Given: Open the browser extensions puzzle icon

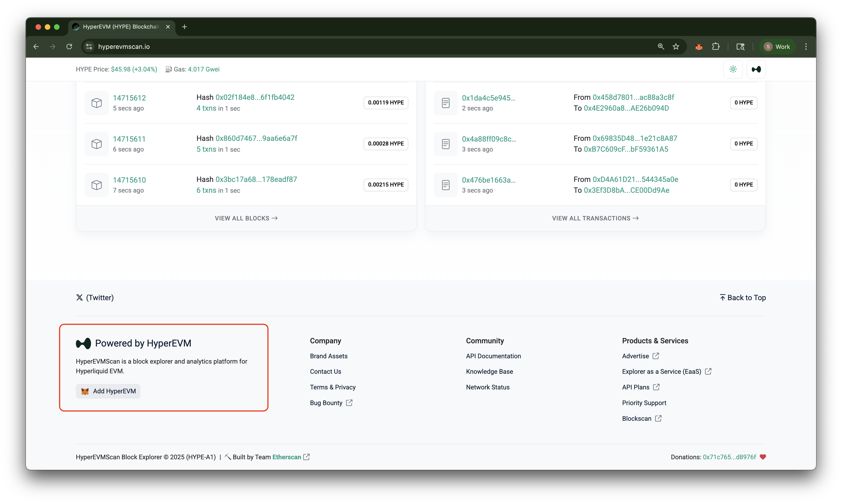Looking at the screenshot, I should click(716, 47).
